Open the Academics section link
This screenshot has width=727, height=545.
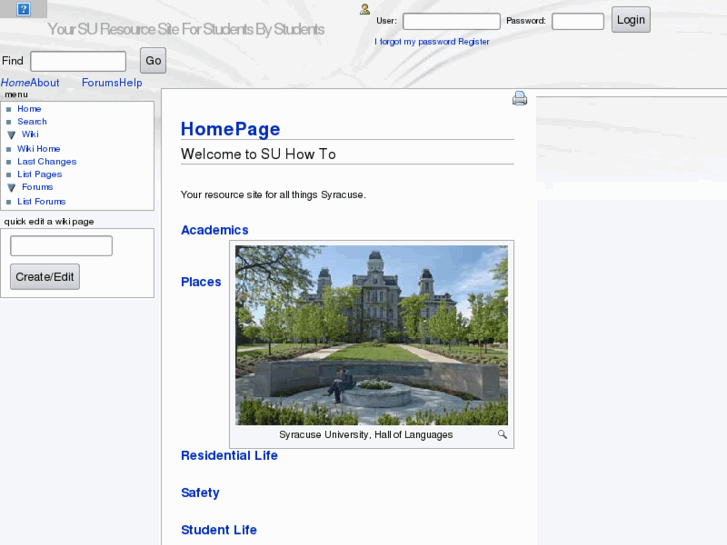click(x=215, y=230)
